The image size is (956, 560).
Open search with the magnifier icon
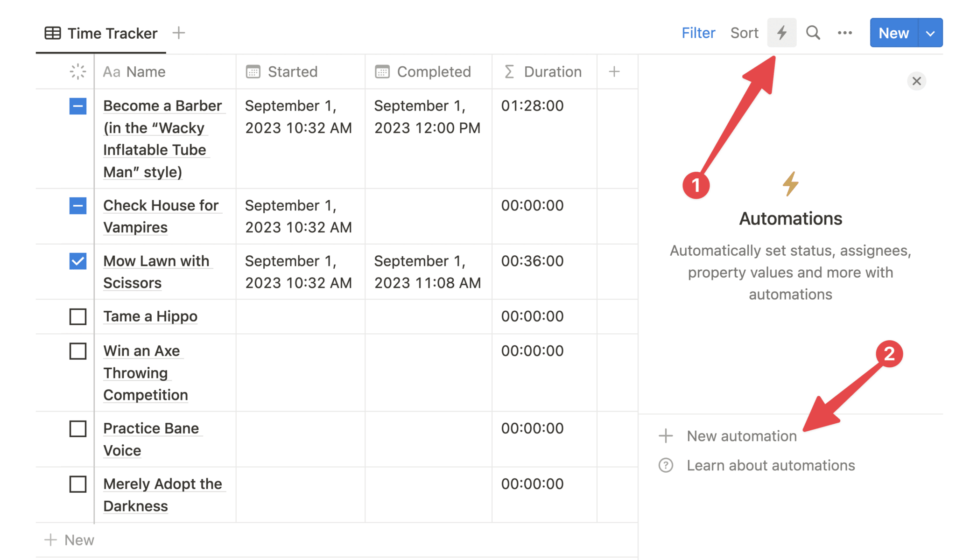click(x=813, y=33)
